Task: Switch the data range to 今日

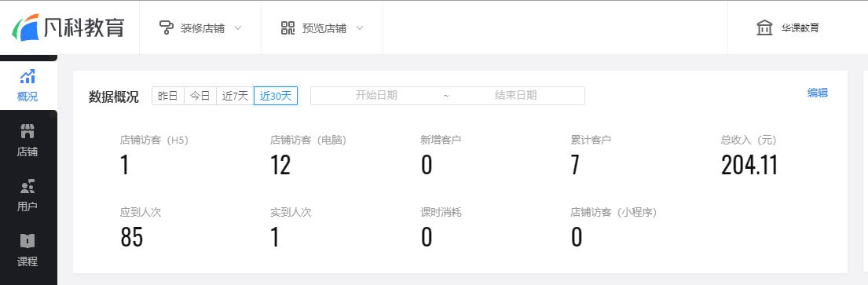Action: [200, 96]
